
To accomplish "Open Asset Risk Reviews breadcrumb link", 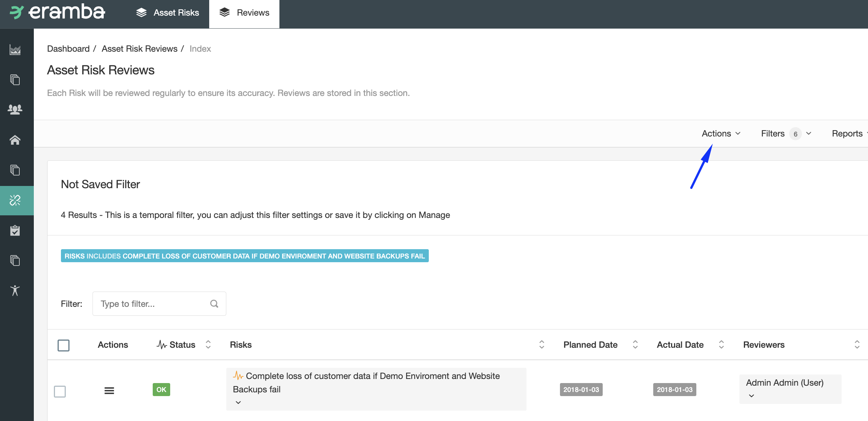I will tap(139, 49).
